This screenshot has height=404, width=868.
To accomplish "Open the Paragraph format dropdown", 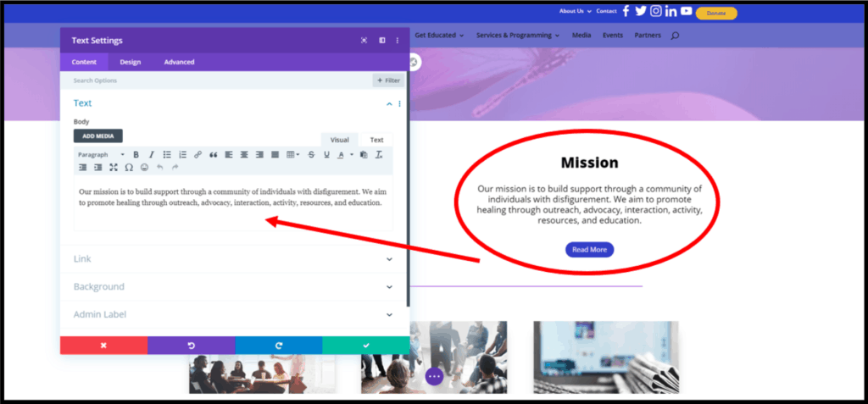I will (x=100, y=155).
